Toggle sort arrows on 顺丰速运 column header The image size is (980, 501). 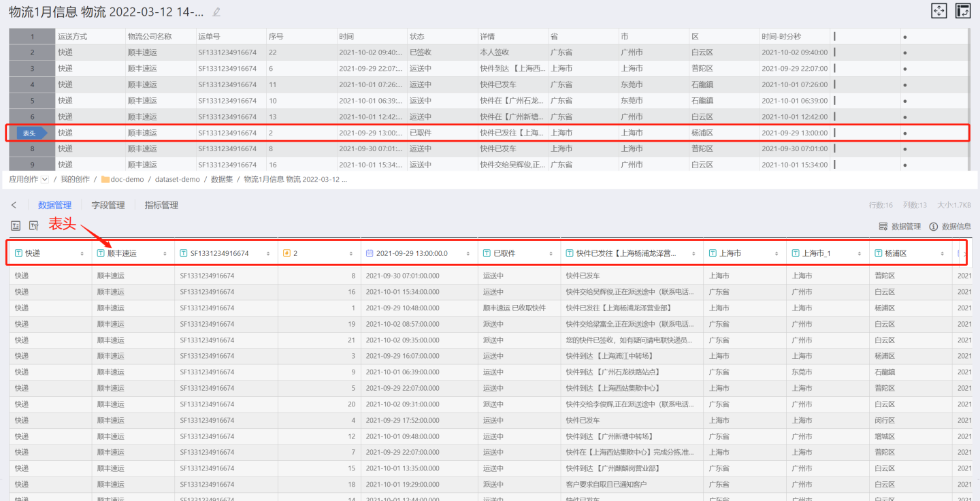tap(165, 253)
